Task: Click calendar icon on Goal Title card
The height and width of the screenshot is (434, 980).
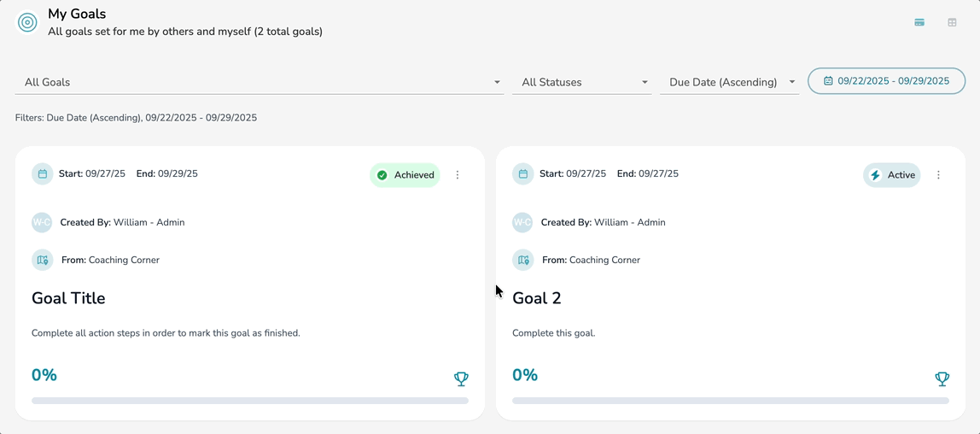Action: click(x=43, y=174)
